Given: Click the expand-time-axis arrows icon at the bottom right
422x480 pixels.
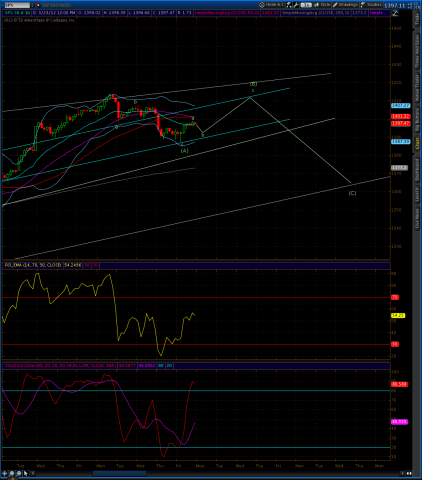Looking at the screenshot, I should 409,473.
